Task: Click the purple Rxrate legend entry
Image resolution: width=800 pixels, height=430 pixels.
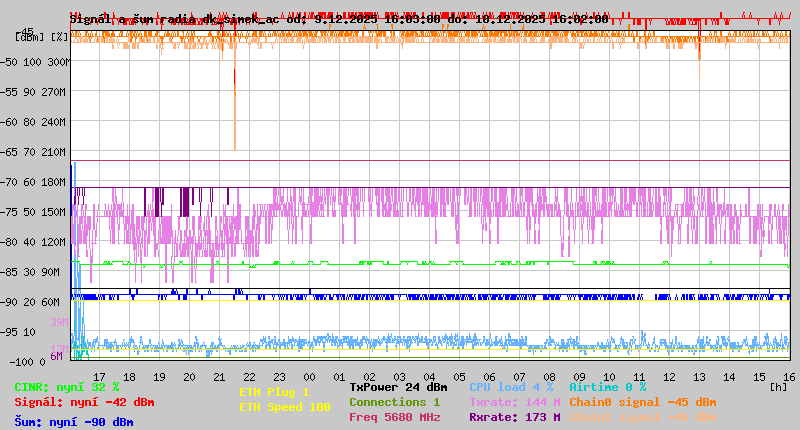Action: 514,417
